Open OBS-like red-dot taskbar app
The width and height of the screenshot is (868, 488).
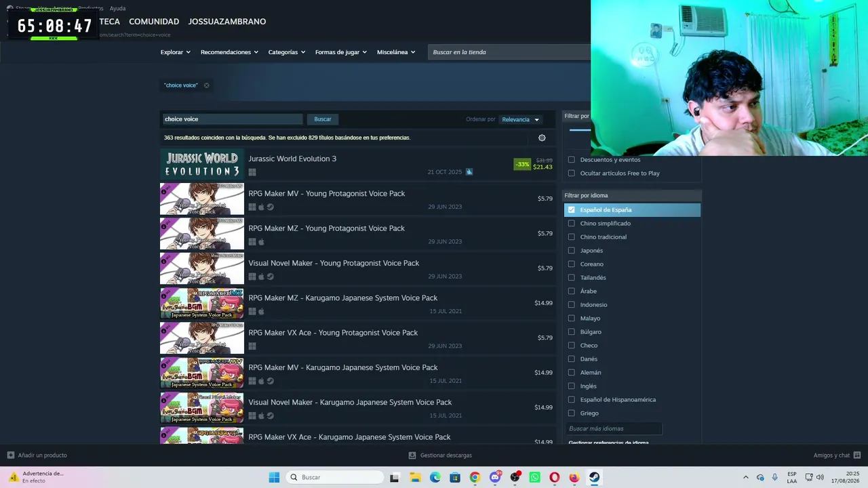tap(515, 477)
